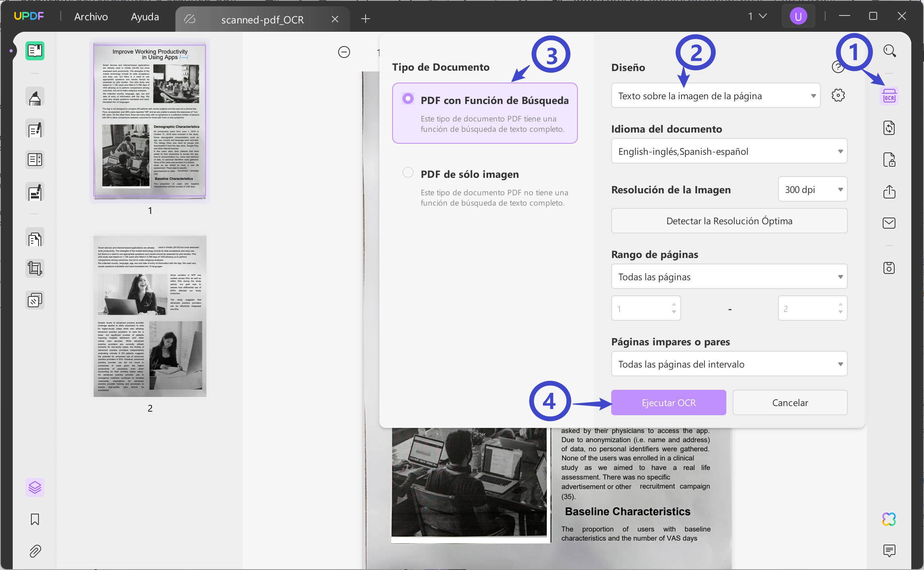Open the Rango de páginas dropdown
The width and height of the screenshot is (924, 570).
click(729, 277)
